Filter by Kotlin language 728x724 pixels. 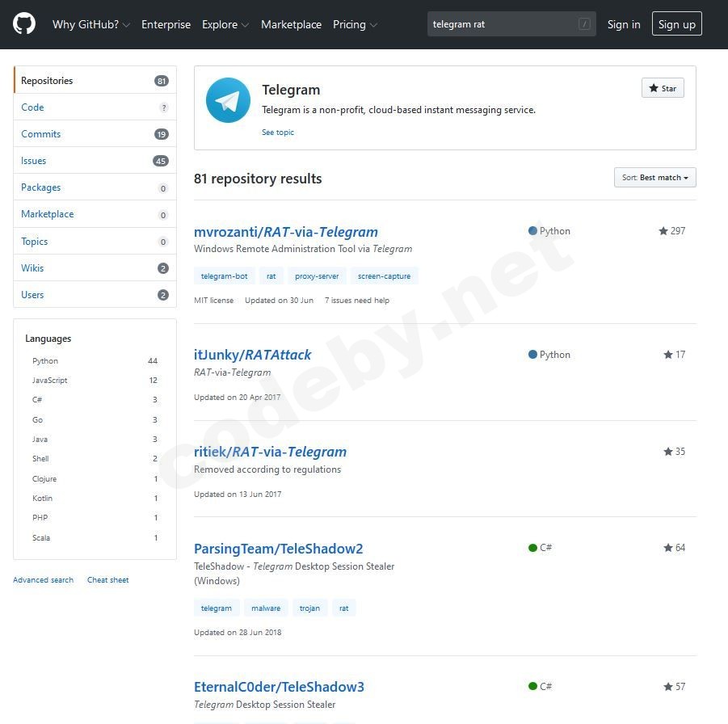pos(95,499)
